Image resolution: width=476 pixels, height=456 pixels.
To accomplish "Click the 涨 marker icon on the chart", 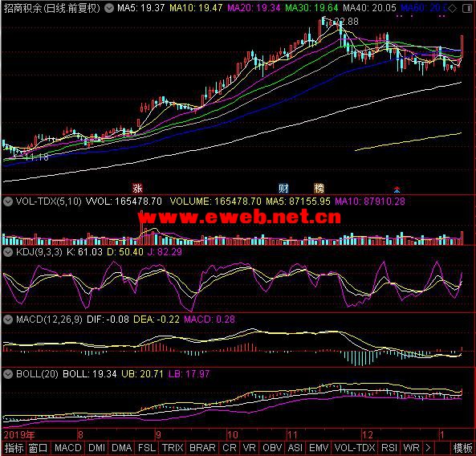I will (137, 188).
